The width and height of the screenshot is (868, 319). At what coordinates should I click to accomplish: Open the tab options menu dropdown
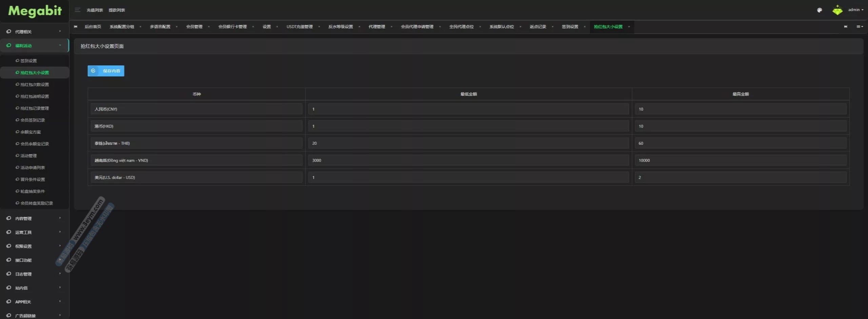pos(860,27)
